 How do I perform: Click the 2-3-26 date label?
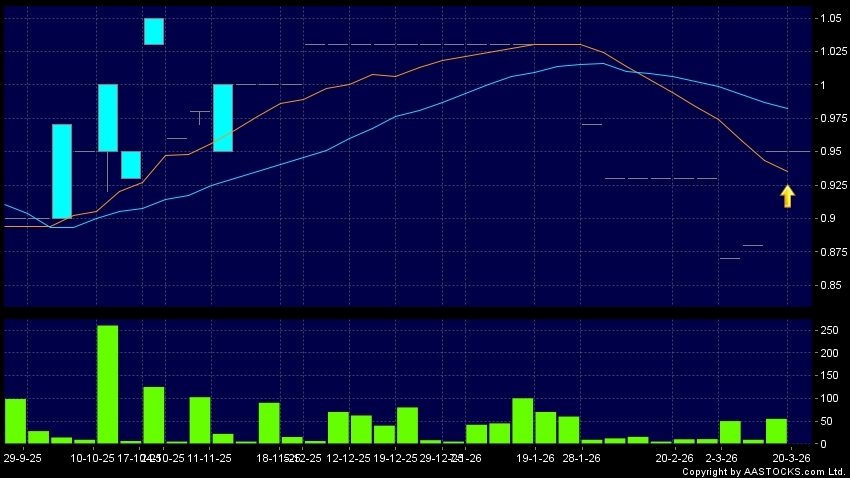click(x=722, y=456)
